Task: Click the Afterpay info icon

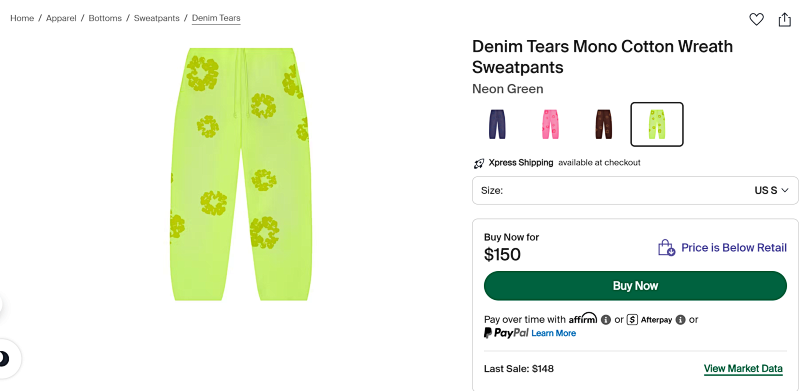Action: coord(680,320)
